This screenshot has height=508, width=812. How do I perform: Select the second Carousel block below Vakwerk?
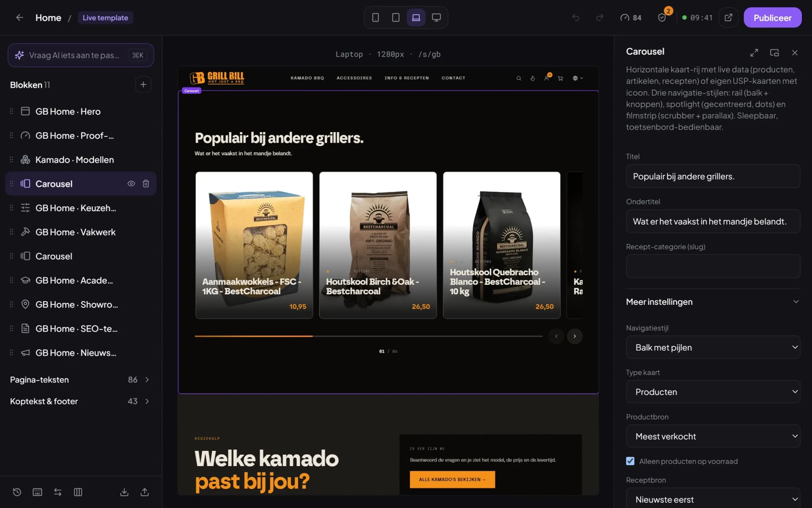[x=80, y=256]
